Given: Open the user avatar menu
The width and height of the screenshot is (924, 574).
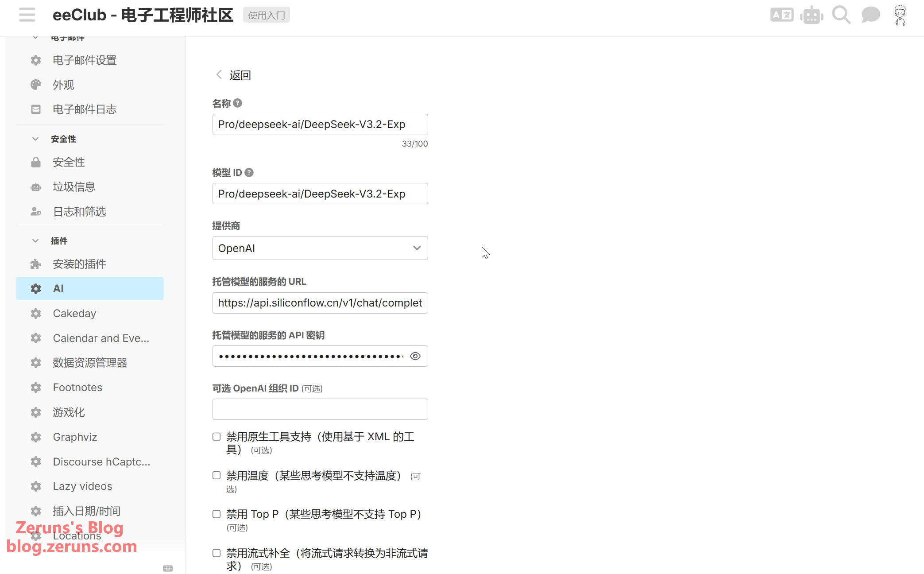Looking at the screenshot, I should [900, 15].
